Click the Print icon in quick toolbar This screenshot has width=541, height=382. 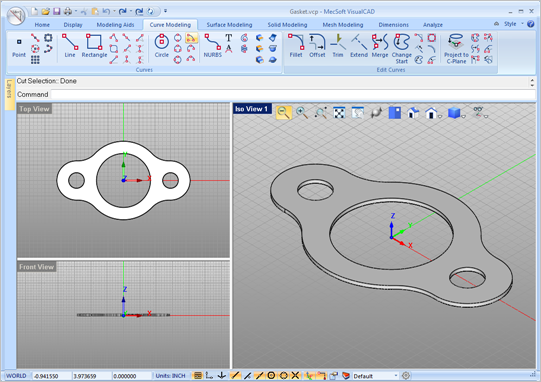point(68,11)
